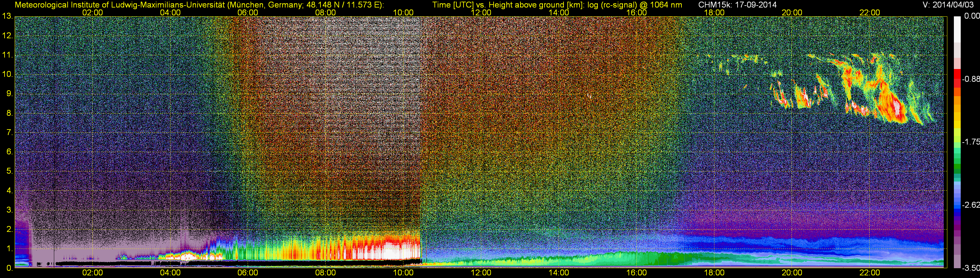The width and height of the screenshot is (980, 278).
Task: Click the -1.75 colorbar tick label
Action: pyautogui.click(x=971, y=142)
